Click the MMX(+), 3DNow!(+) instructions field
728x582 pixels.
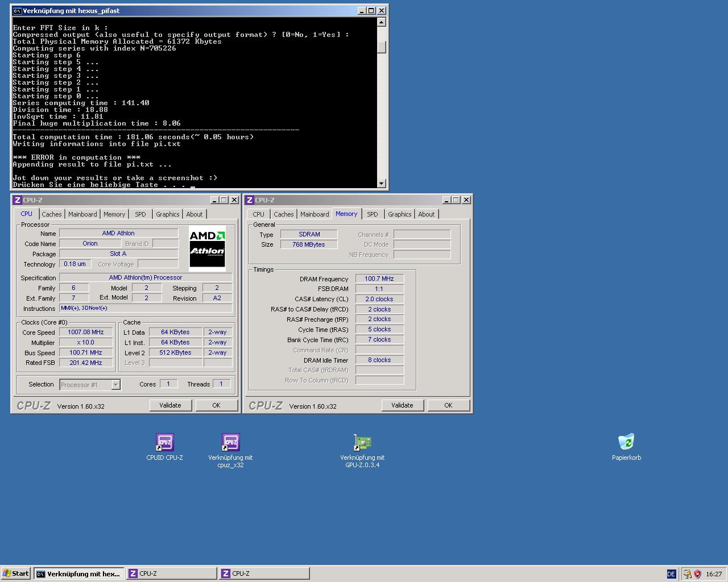tap(146, 308)
